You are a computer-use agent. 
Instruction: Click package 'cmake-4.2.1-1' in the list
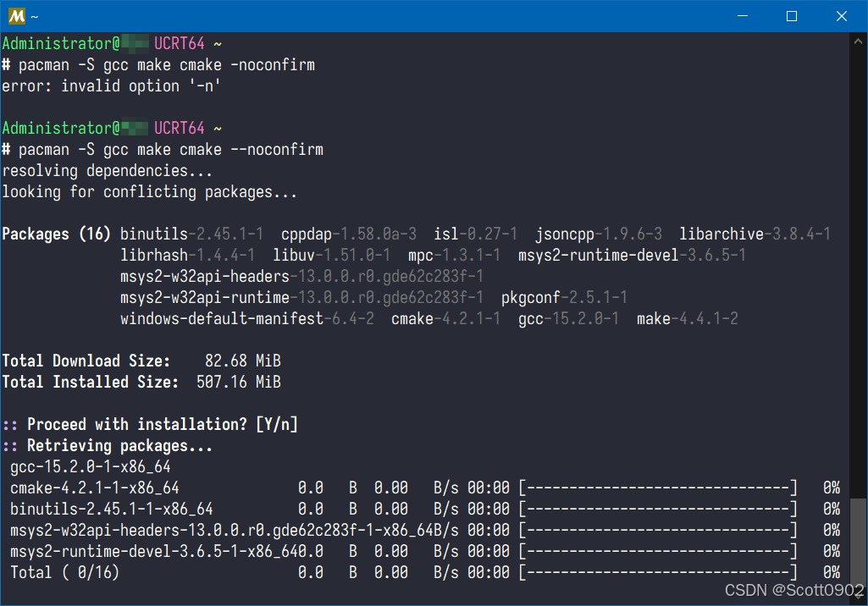click(445, 319)
